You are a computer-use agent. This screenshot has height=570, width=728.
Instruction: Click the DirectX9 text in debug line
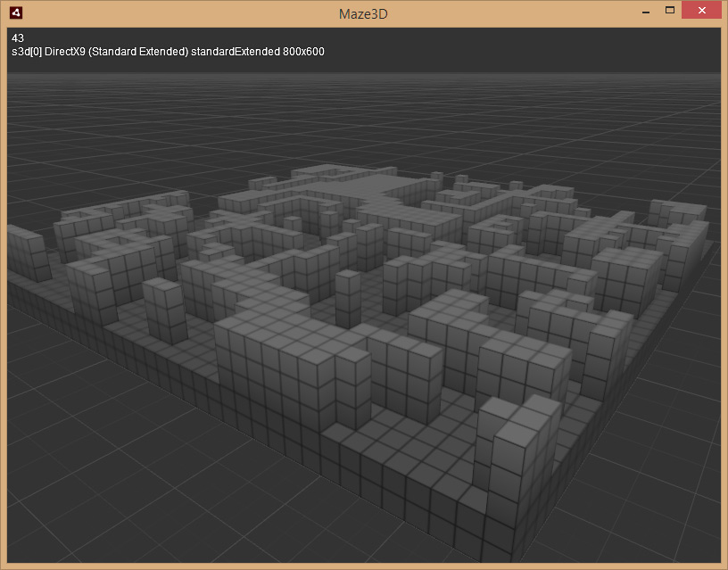(x=71, y=52)
